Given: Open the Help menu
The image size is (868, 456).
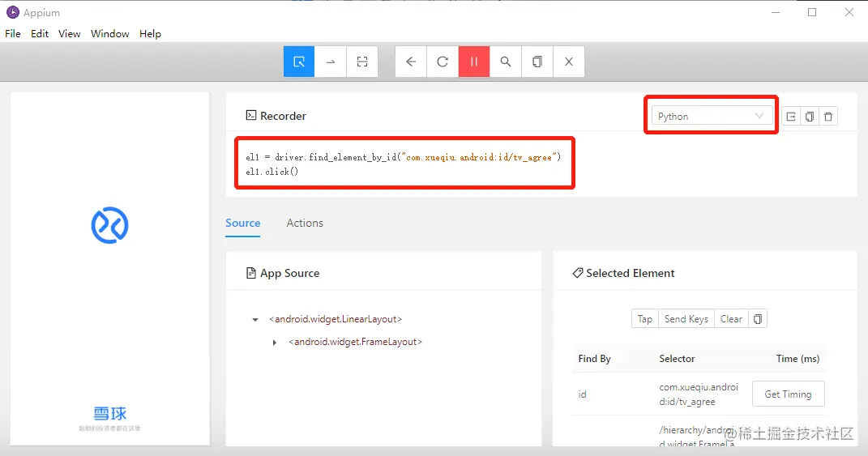Looking at the screenshot, I should coord(150,34).
